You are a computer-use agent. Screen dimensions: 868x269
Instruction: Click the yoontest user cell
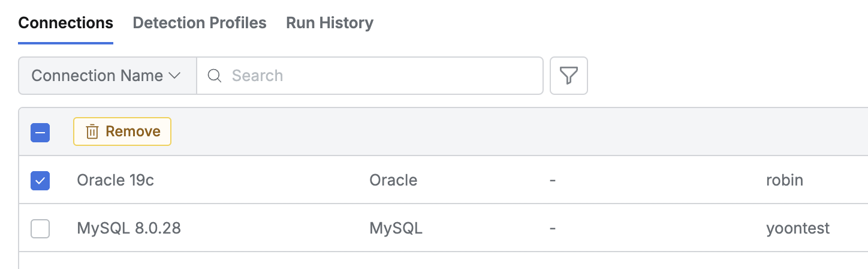click(798, 229)
